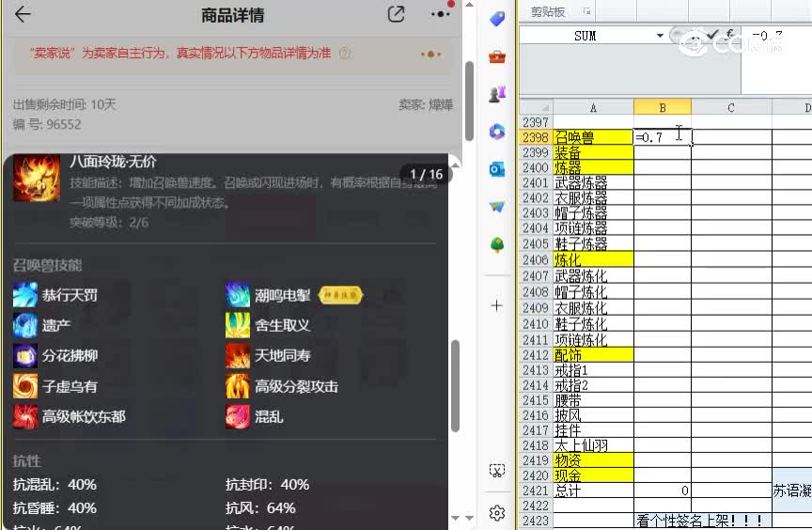Viewport: 812px width, 530px height.
Task: Open the green tree sidebar icon
Action: [497, 244]
